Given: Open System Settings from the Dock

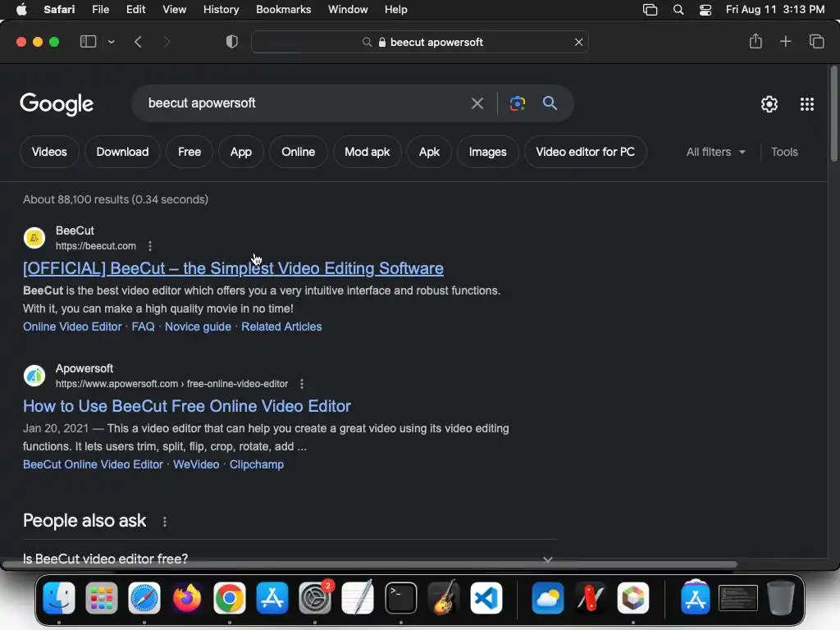Looking at the screenshot, I should [315, 598].
